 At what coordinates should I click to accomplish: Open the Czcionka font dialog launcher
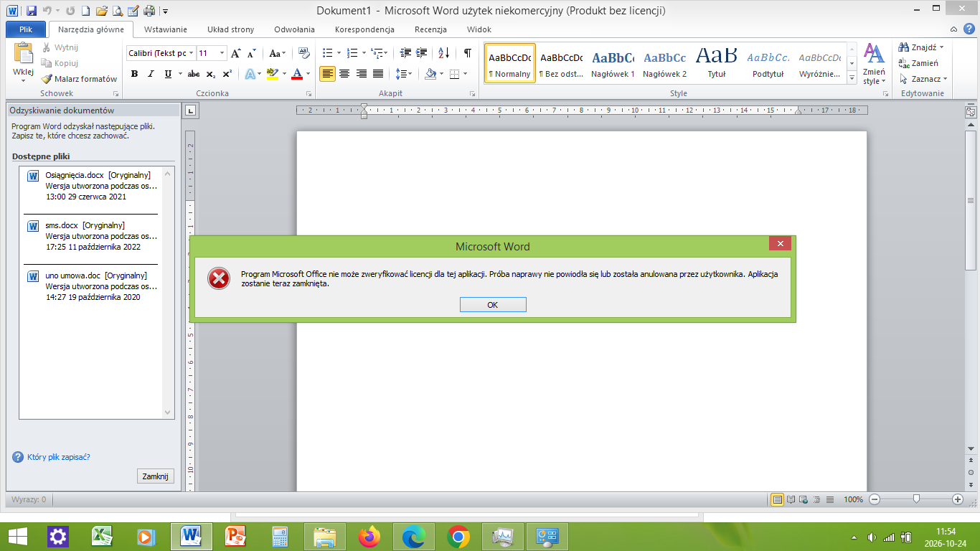pyautogui.click(x=309, y=94)
